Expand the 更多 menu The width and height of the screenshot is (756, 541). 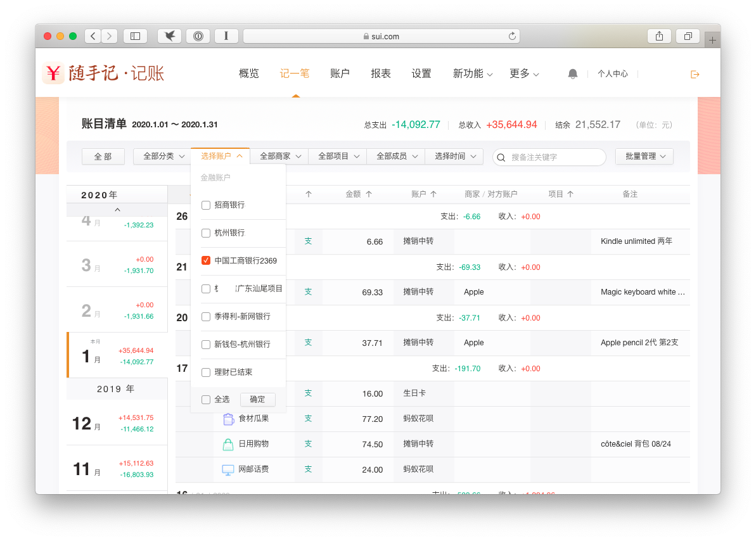[x=524, y=73]
